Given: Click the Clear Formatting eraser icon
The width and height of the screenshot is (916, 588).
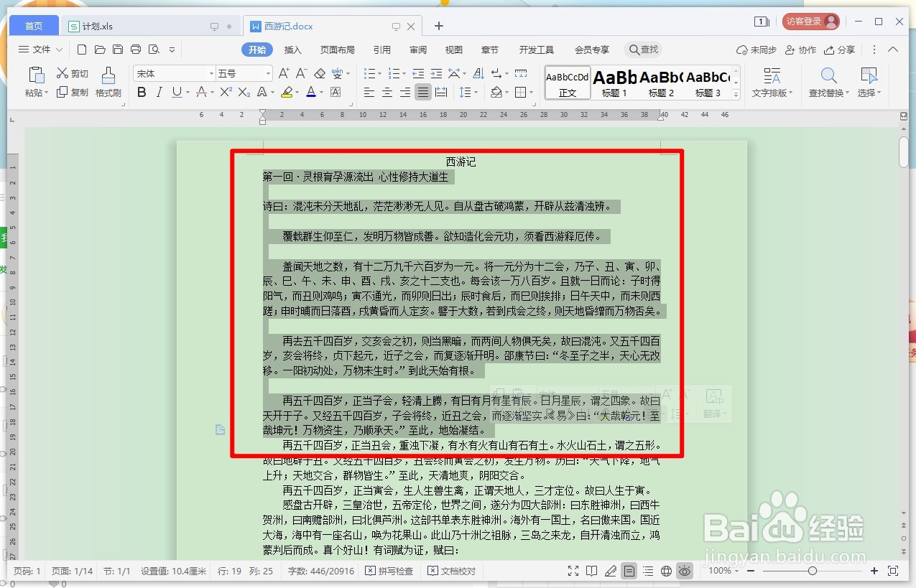Looking at the screenshot, I should coord(320,73).
